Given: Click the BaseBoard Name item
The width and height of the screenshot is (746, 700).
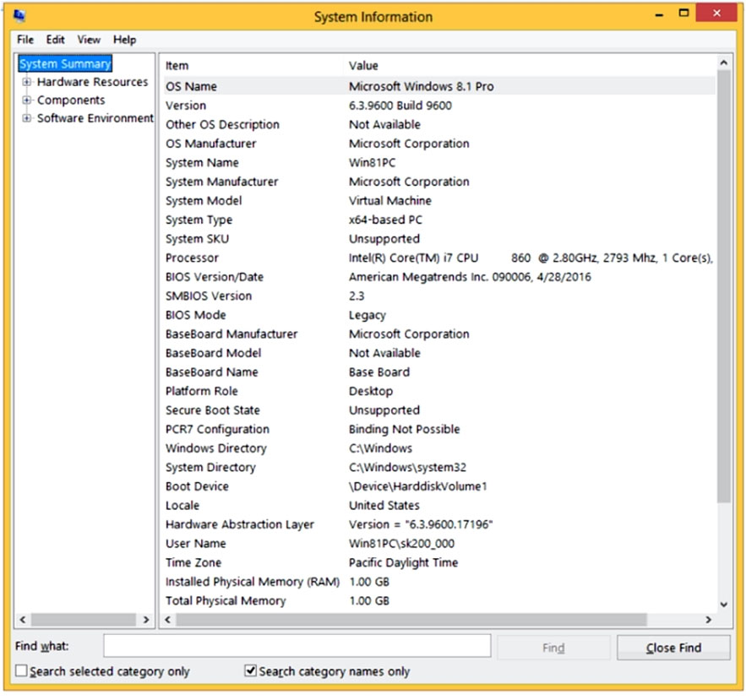Looking at the screenshot, I should (212, 372).
